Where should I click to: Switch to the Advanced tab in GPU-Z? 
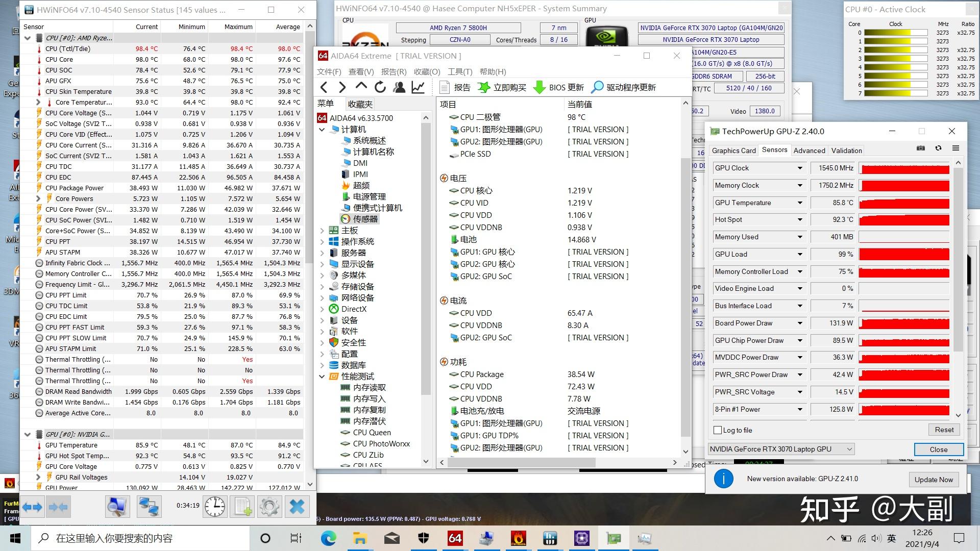(x=809, y=150)
